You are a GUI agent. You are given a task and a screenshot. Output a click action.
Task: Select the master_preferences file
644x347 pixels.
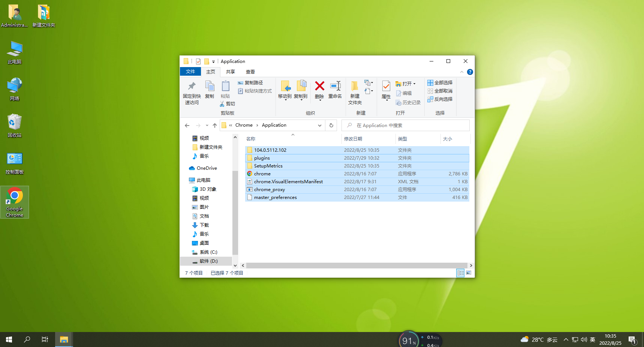coord(357,197)
